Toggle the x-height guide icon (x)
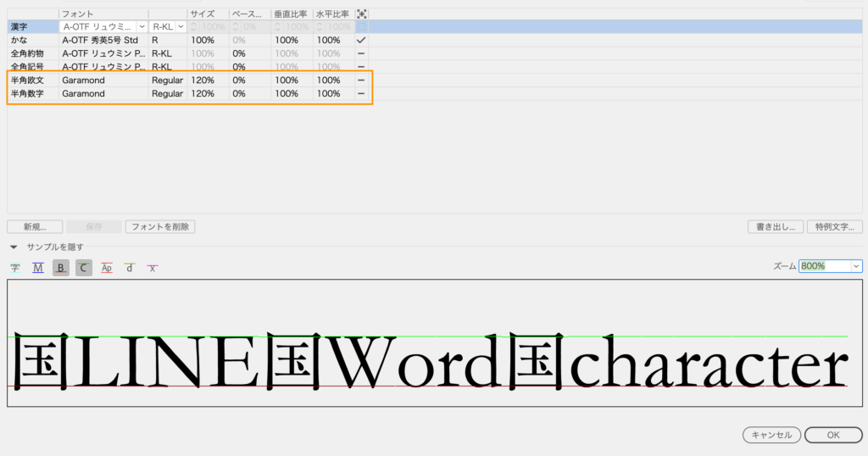Viewport: 868px width, 456px height. click(152, 268)
